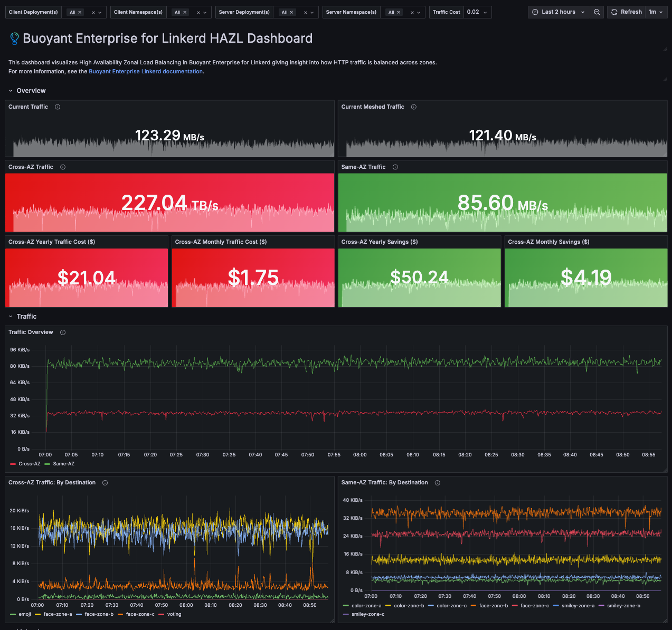Collapse the Overview row section
Viewport: 672px width, 630px height.
click(x=11, y=91)
